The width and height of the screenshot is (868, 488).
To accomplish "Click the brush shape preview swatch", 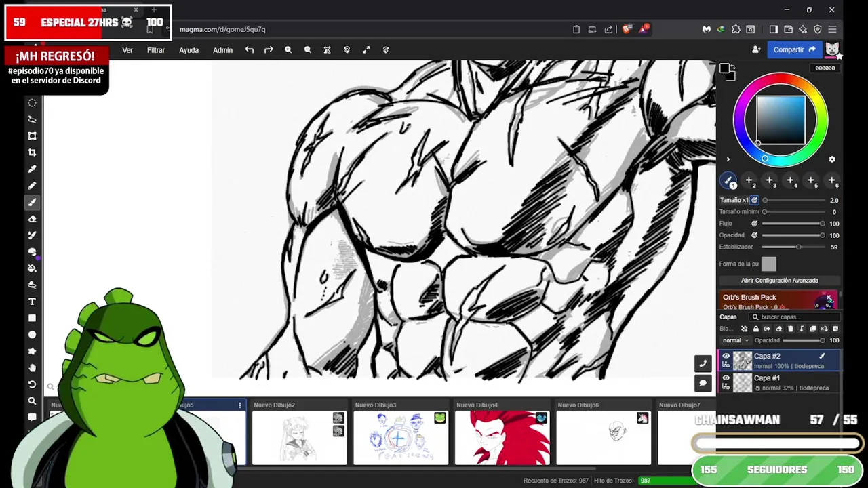I will pyautogui.click(x=768, y=264).
